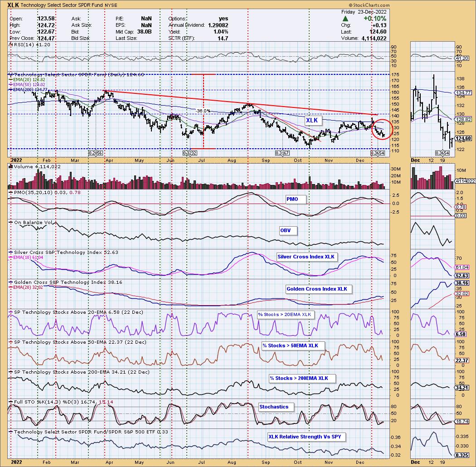Click the StockCharts.com copyright label
Image resolution: width=476 pixels, height=467 pixels.
coord(369,5)
